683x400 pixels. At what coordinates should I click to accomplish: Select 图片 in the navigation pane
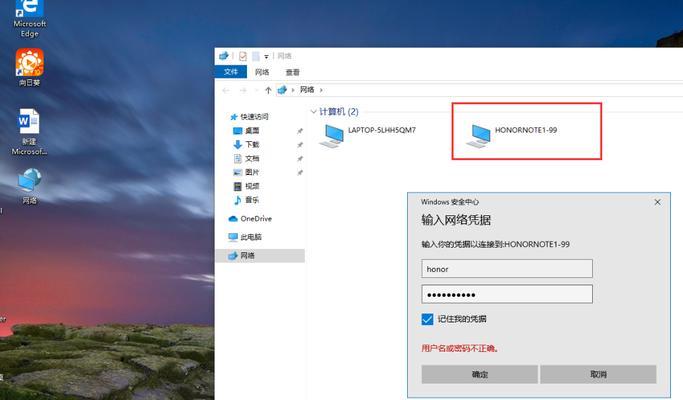[x=246, y=172]
